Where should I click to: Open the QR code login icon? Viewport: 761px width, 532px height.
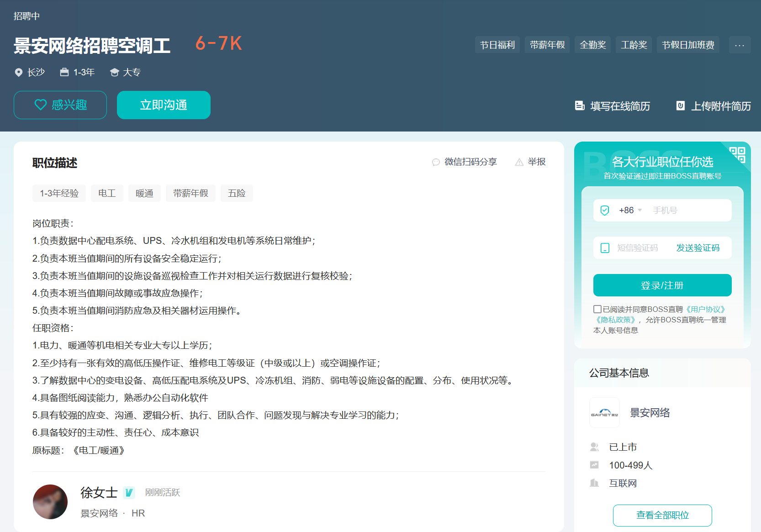point(737,155)
